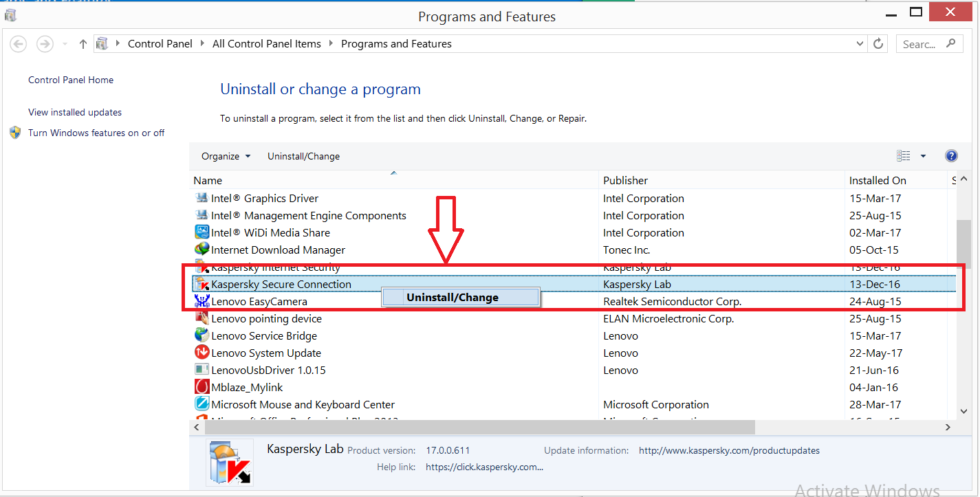This screenshot has width=980, height=497.
Task: Click the Forward navigation arrow
Action: [45, 44]
